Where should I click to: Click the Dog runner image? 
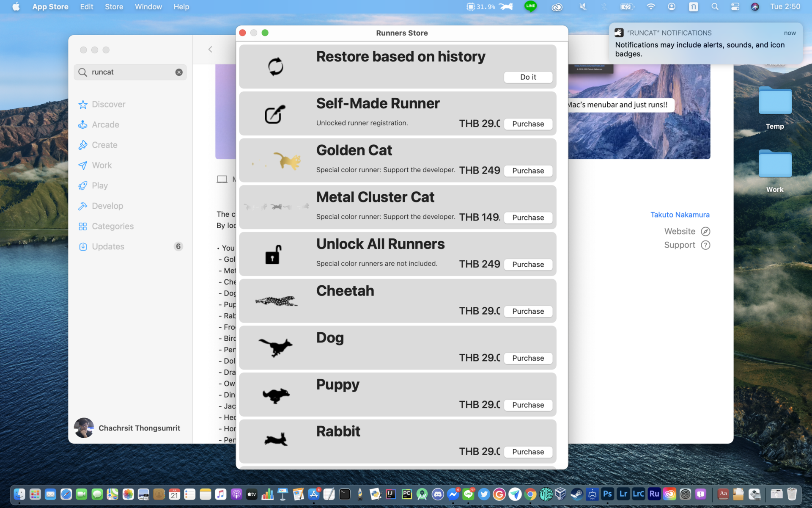pos(275,348)
